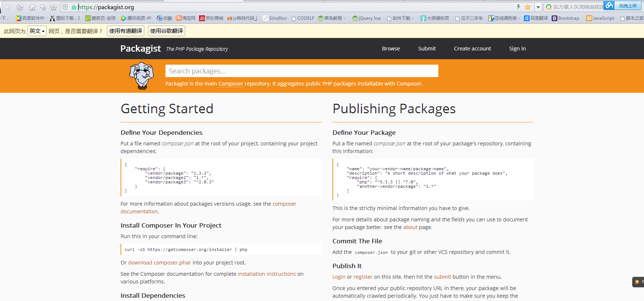Open Create account in navigation
Image resolution: width=644 pixels, height=301 pixels.
point(472,49)
